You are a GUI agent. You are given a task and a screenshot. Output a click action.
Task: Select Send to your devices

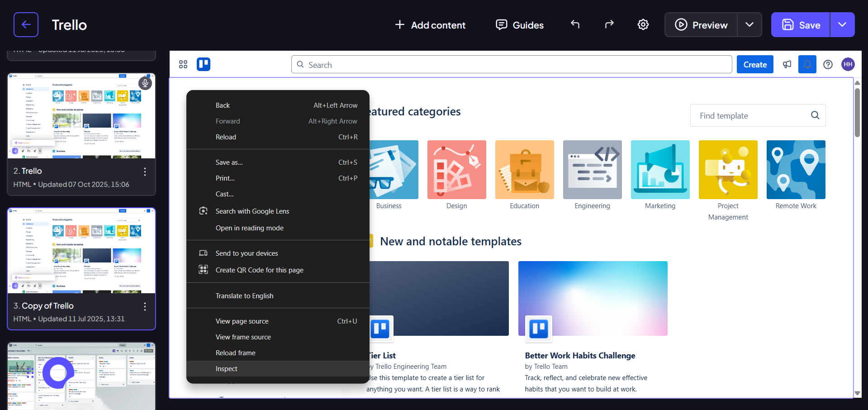coord(278,253)
